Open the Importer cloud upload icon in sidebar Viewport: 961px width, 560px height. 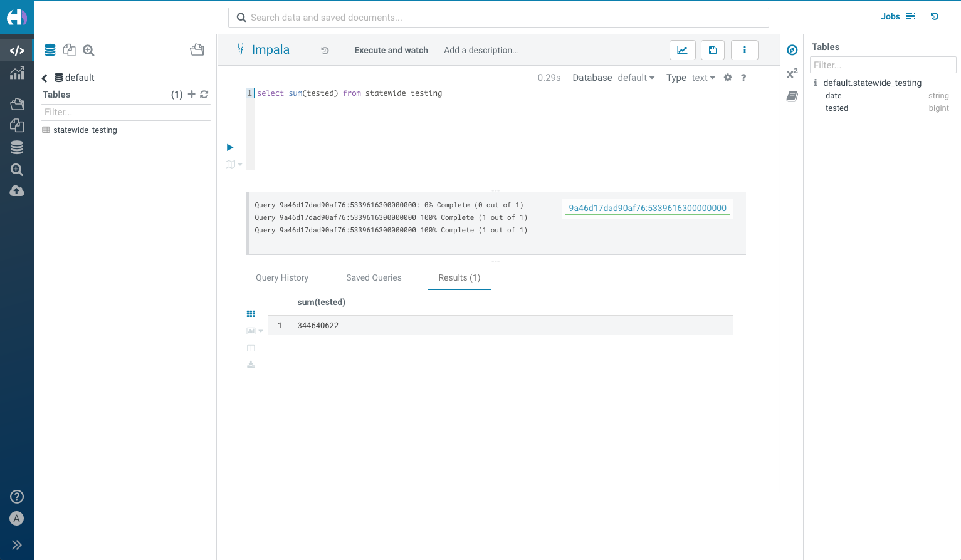coord(17,191)
